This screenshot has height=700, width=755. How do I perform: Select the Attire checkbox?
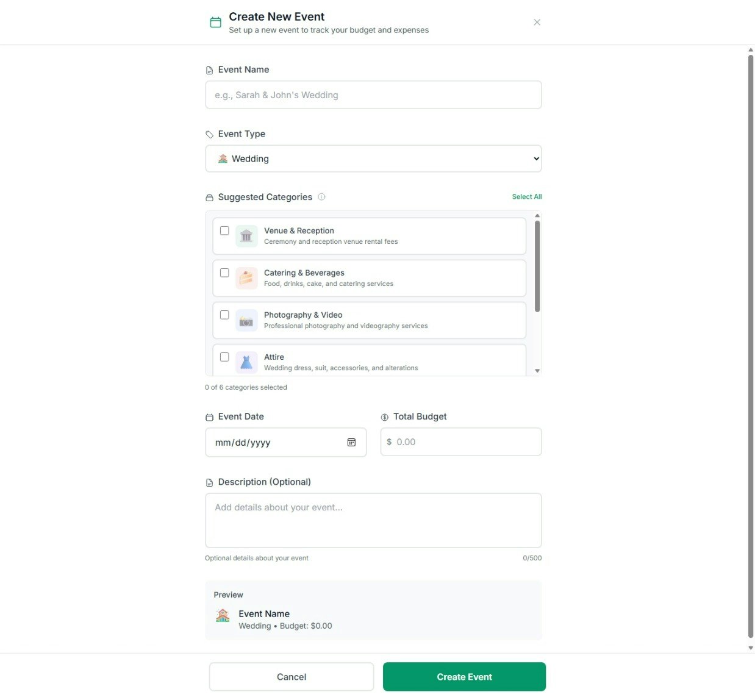click(x=224, y=357)
